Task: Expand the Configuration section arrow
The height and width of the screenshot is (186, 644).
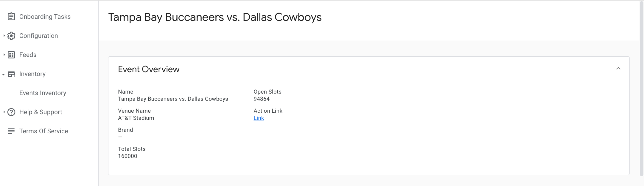Action: (4, 36)
